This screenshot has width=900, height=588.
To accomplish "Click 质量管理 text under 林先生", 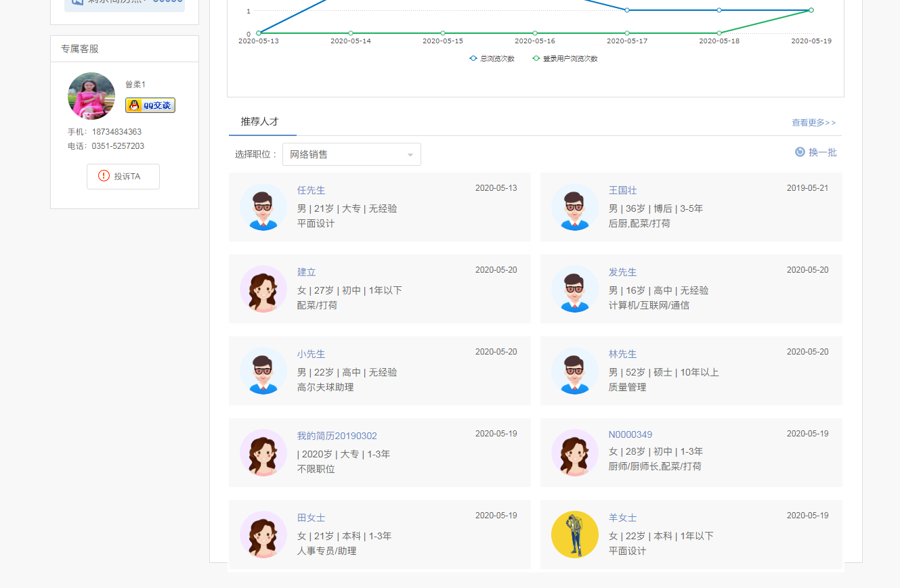I will pos(627,387).
